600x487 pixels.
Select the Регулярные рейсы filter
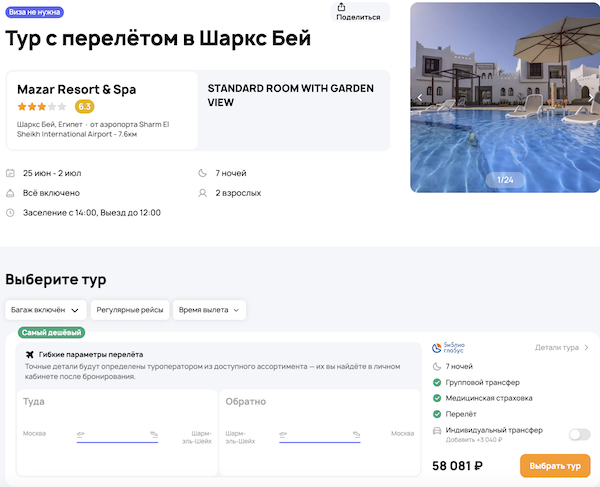pos(130,310)
